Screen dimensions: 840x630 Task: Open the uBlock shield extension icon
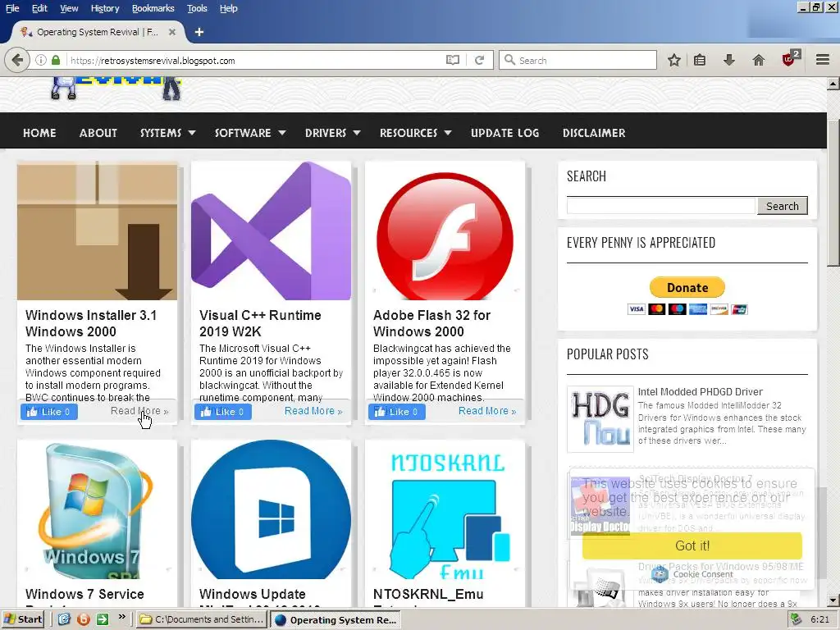(x=790, y=58)
